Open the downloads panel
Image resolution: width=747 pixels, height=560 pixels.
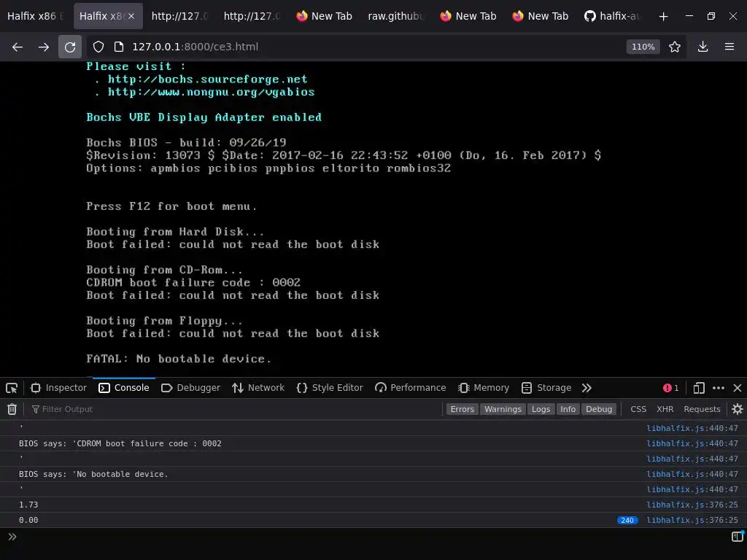703,47
